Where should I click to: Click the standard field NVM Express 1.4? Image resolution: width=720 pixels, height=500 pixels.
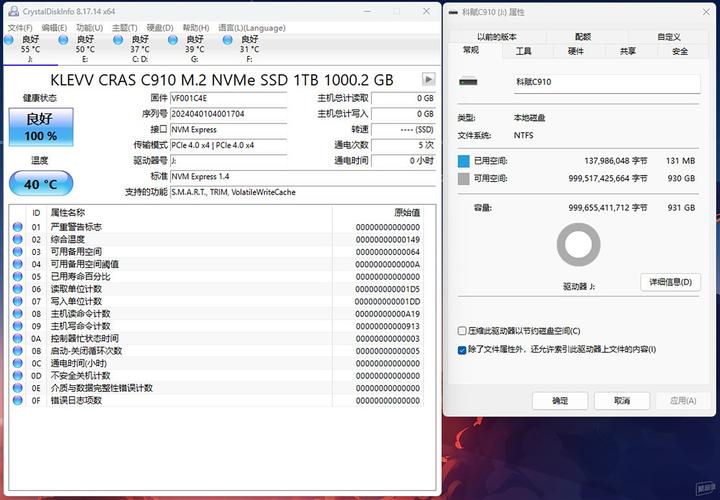pyautogui.click(x=303, y=176)
